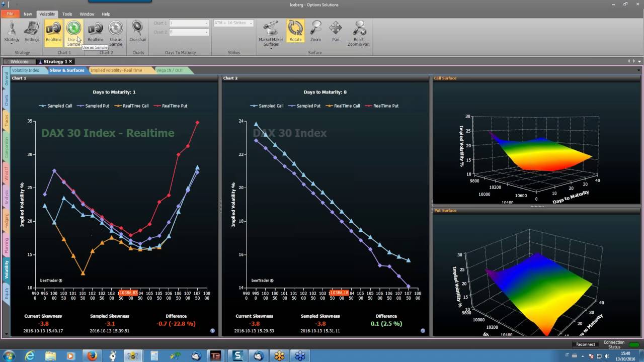Open File Explorer from the taskbar
The height and width of the screenshot is (362, 644).
coord(51,356)
